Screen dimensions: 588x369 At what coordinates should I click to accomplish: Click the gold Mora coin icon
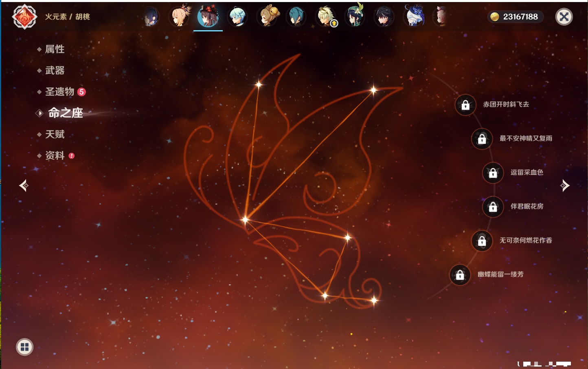[x=494, y=17]
